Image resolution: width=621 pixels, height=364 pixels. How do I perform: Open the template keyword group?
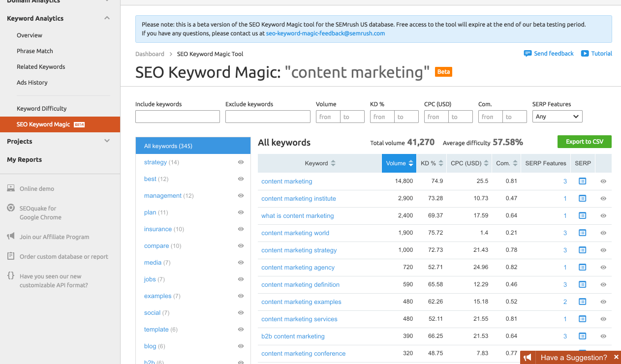[x=156, y=330]
